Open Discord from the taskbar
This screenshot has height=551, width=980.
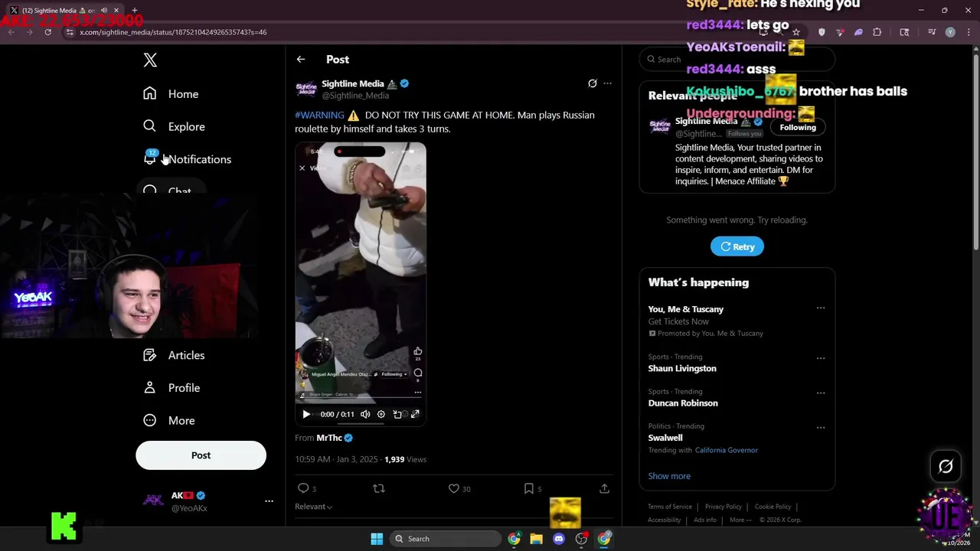point(559,539)
